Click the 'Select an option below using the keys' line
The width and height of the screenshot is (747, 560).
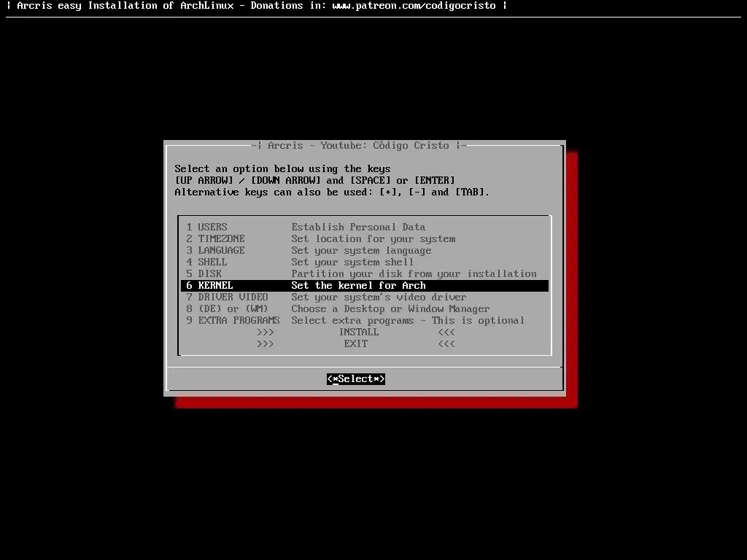point(282,169)
